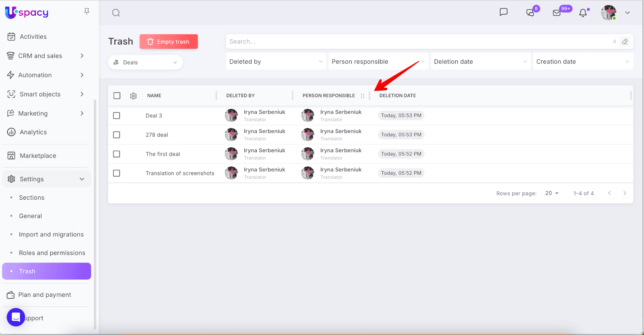
Task: Open the Deleted by filter dropdown
Action: click(x=276, y=62)
